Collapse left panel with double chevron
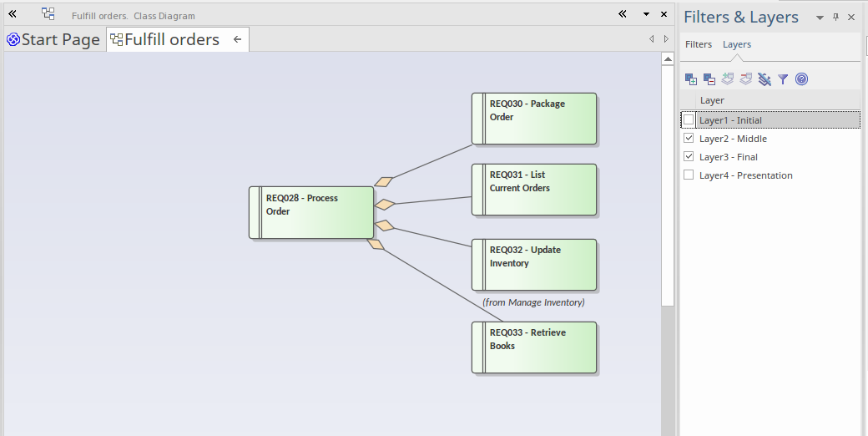Viewport: 868px width, 436px height. coord(13,14)
